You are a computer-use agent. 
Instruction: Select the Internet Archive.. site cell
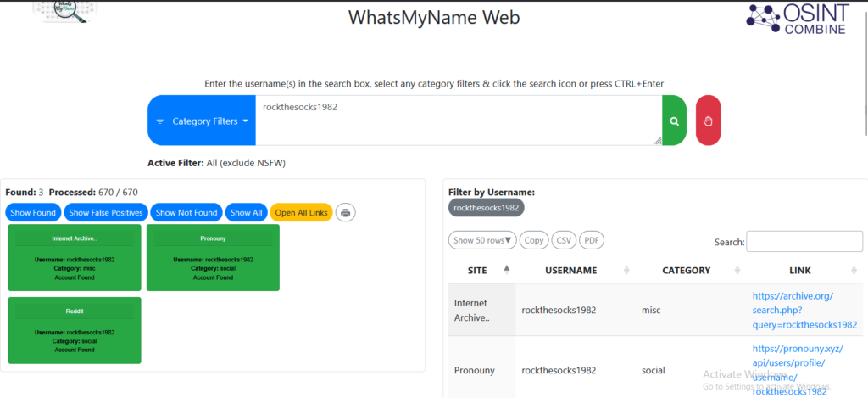click(x=481, y=310)
